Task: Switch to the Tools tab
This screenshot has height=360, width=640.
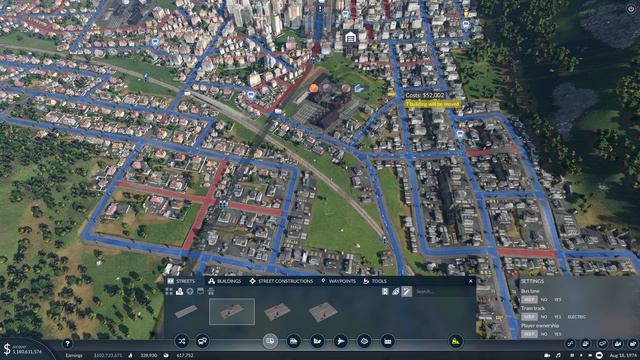Action: pyautogui.click(x=375, y=281)
